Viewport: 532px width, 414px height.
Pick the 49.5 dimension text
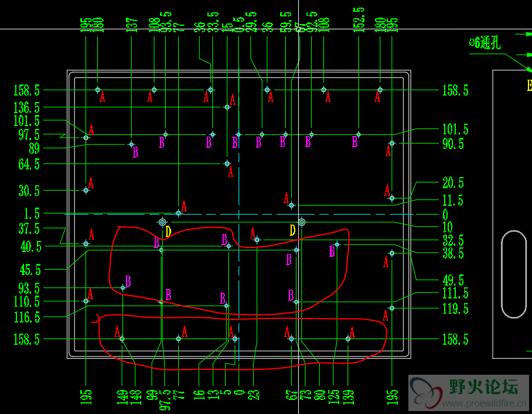453,280
